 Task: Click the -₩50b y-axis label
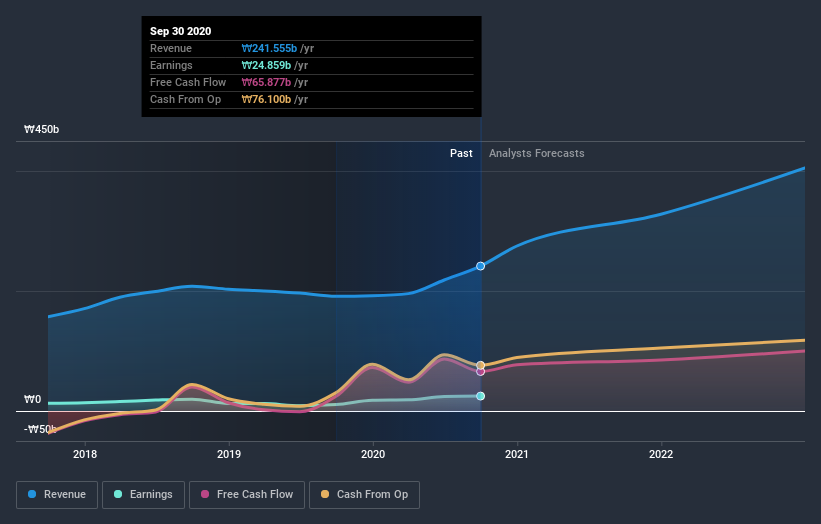(x=40, y=429)
